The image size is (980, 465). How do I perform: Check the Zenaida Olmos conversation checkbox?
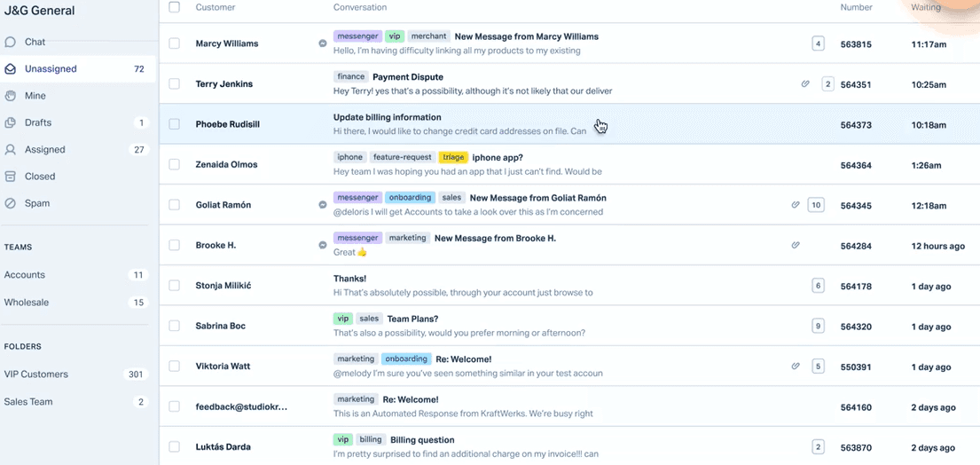pos(175,164)
